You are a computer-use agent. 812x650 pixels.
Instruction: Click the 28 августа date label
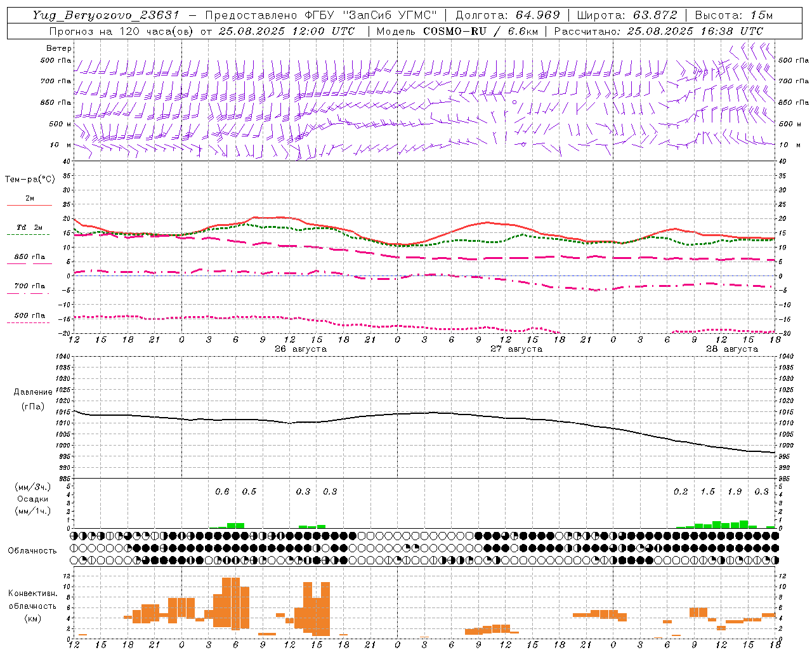[x=732, y=349]
